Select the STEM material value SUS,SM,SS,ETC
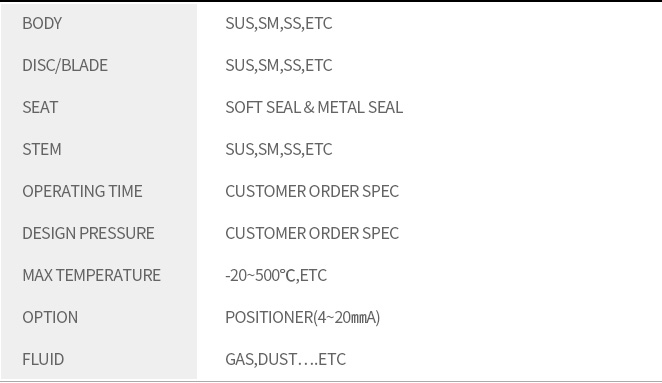This screenshot has width=662, height=383. point(279,149)
